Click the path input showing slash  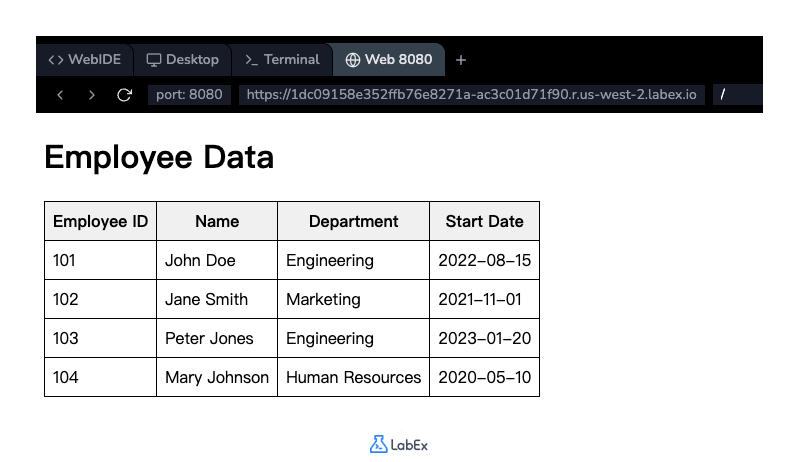736,95
